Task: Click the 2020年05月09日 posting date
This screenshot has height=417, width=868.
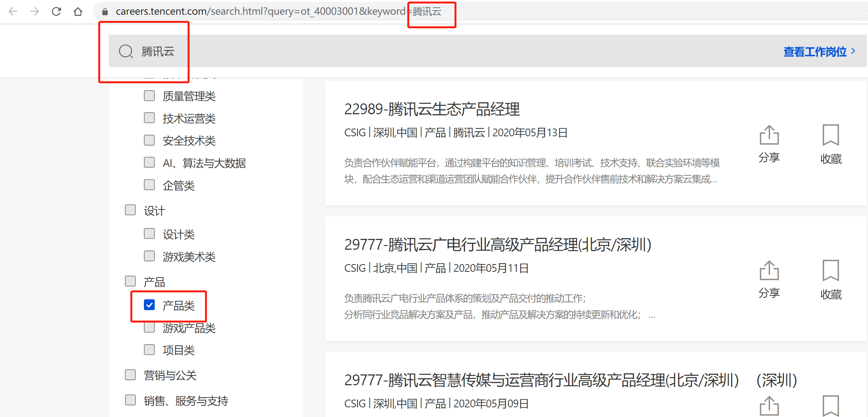Action: tap(491, 404)
